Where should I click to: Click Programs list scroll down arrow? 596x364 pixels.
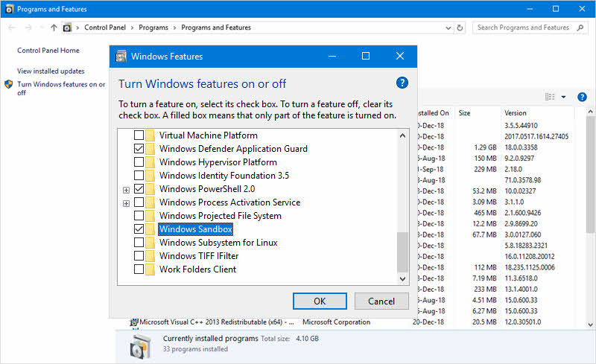[591, 325]
